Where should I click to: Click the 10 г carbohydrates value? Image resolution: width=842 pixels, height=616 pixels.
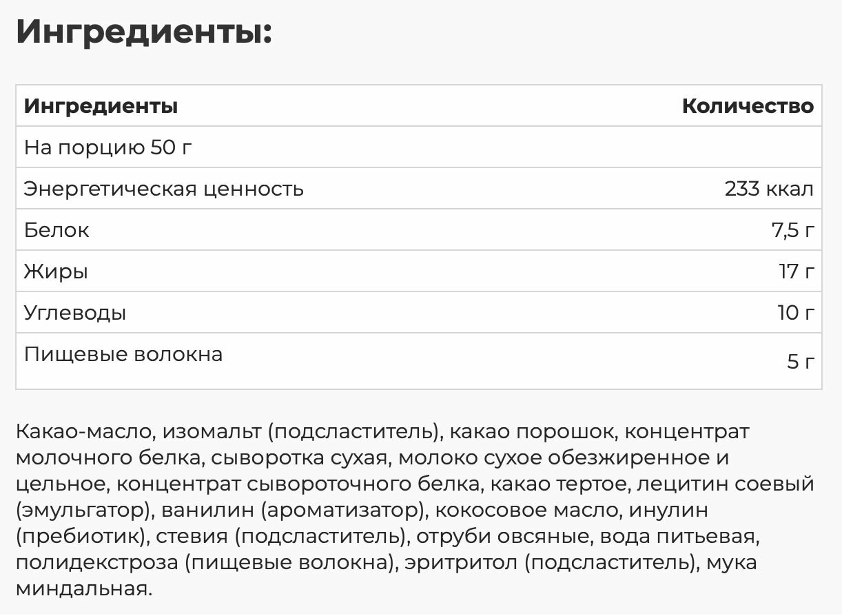pyautogui.click(x=796, y=313)
